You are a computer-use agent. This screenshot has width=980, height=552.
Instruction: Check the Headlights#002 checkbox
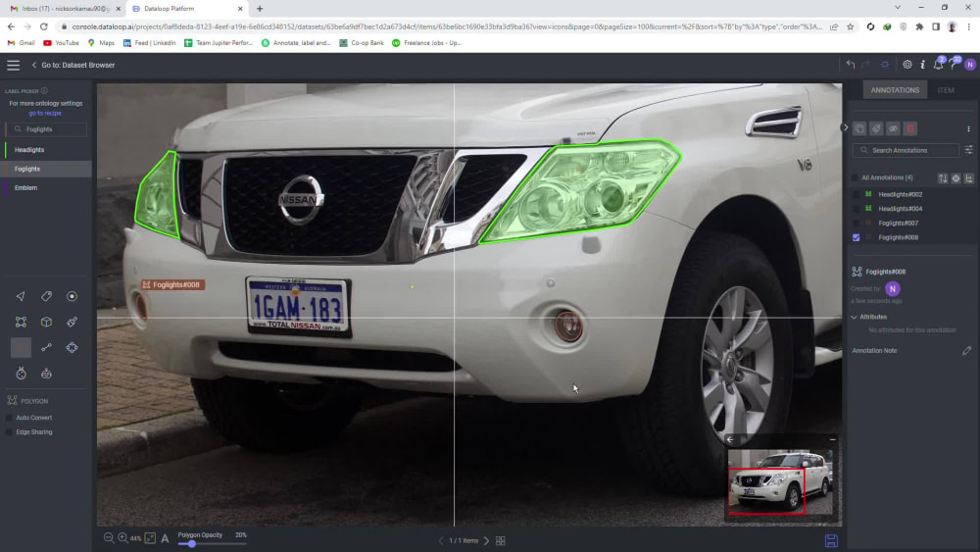856,194
